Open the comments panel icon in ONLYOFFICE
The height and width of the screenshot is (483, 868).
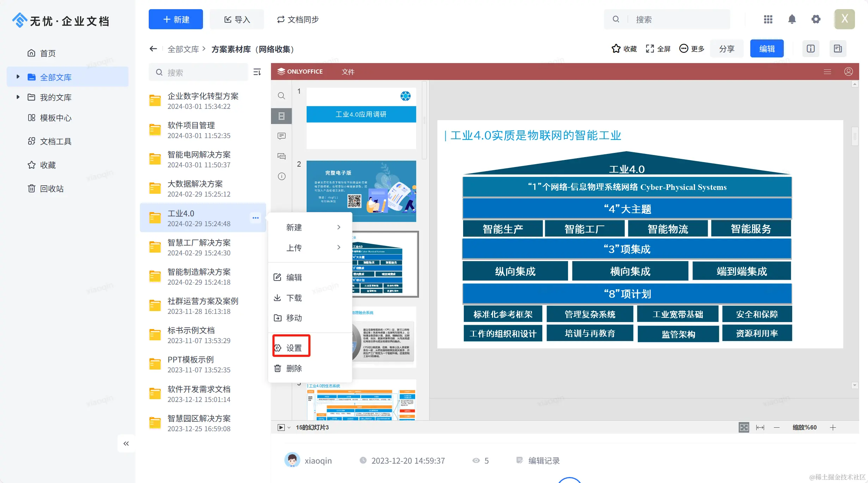281,136
